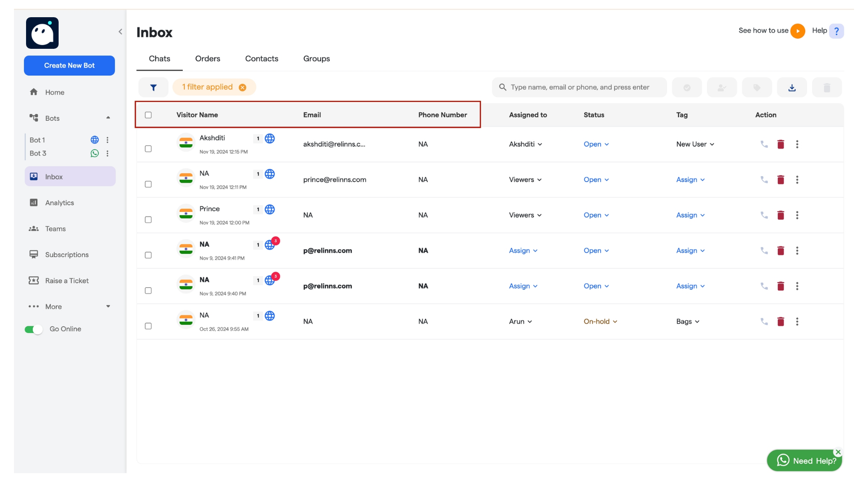The height and width of the screenshot is (502, 868).
Task: Open New User tag dropdown
Action: [695, 144]
